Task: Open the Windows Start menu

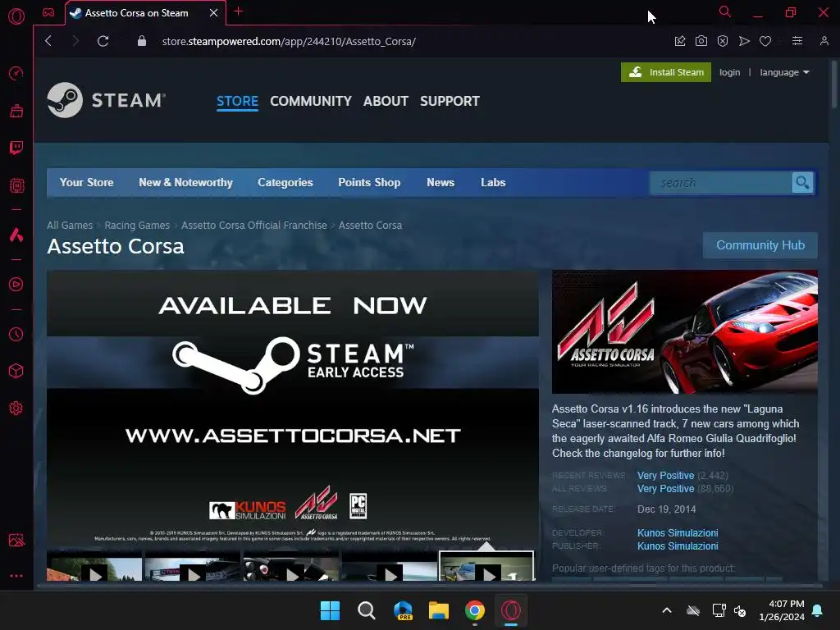Action: 330,610
